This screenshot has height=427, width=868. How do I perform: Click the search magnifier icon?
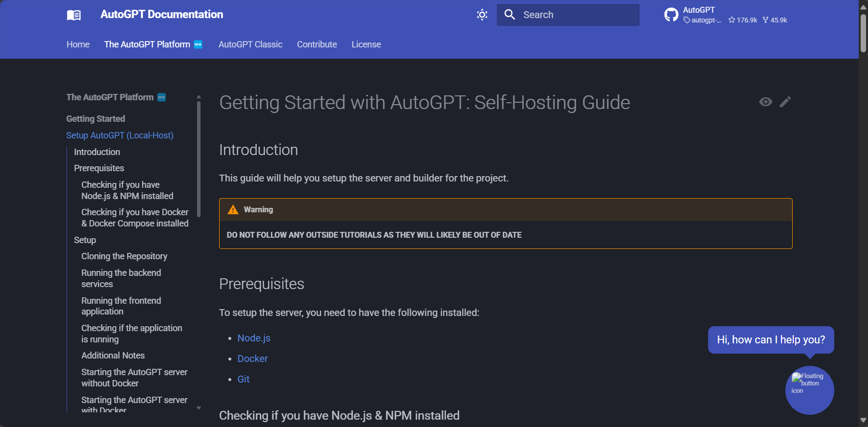[x=510, y=15]
